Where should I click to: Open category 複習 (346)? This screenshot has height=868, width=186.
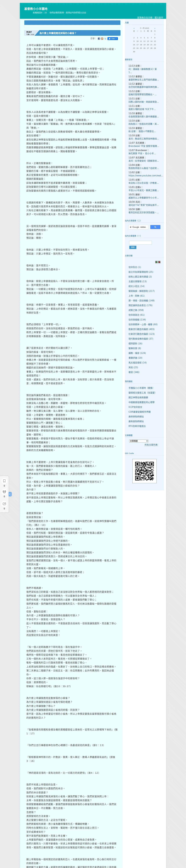pos(134,372)
